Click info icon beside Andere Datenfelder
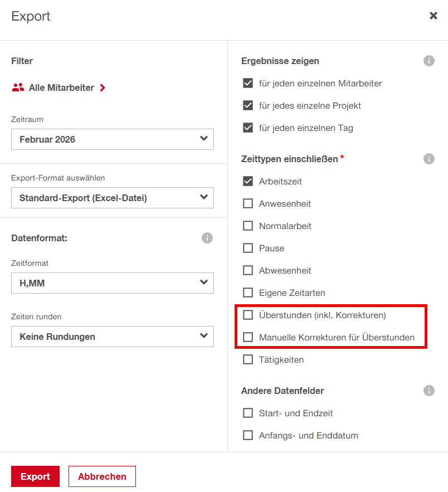 coord(428,391)
